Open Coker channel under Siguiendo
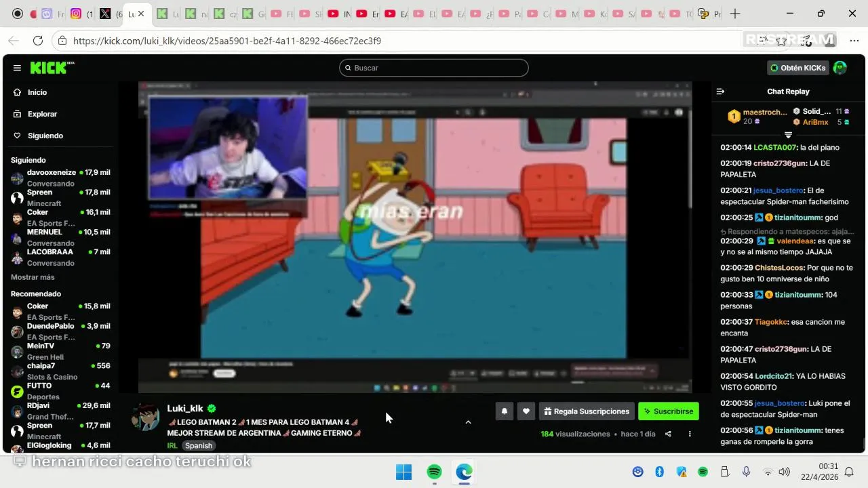The width and height of the screenshot is (868, 488). click(x=60, y=218)
